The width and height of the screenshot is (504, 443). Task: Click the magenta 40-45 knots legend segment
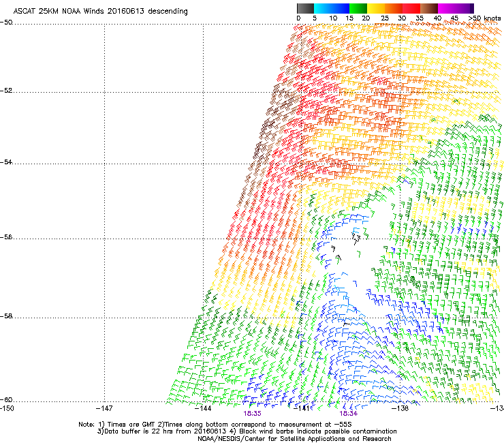click(447, 8)
